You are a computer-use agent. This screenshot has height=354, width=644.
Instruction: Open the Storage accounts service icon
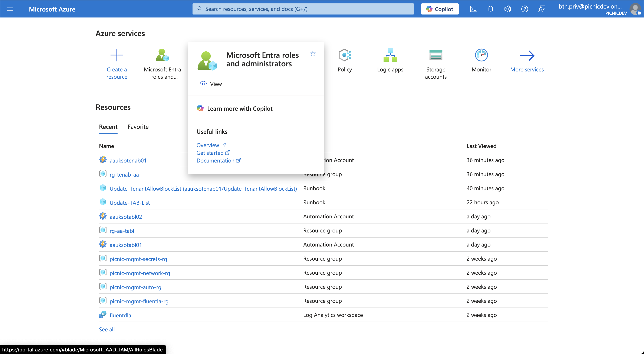[436, 55]
